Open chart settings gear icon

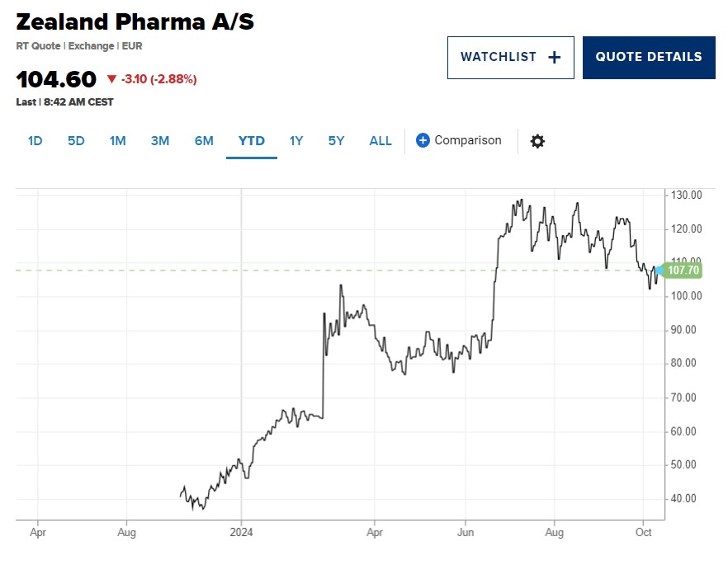click(537, 141)
